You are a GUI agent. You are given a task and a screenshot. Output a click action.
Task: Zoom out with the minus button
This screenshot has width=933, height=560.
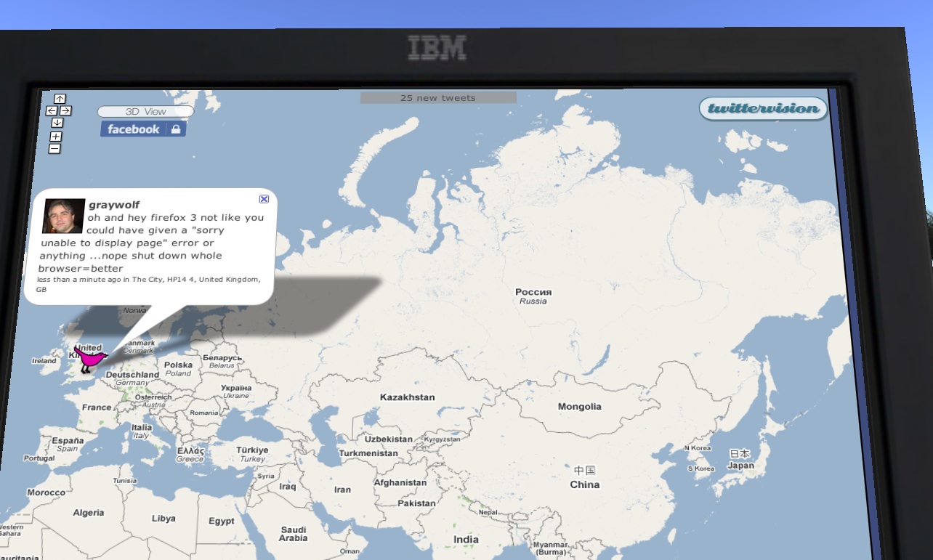pyautogui.click(x=54, y=149)
